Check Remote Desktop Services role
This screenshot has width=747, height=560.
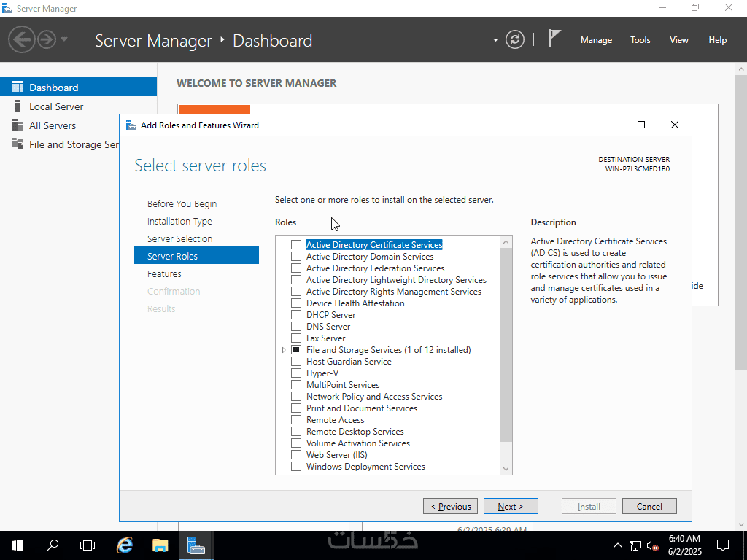296,432
